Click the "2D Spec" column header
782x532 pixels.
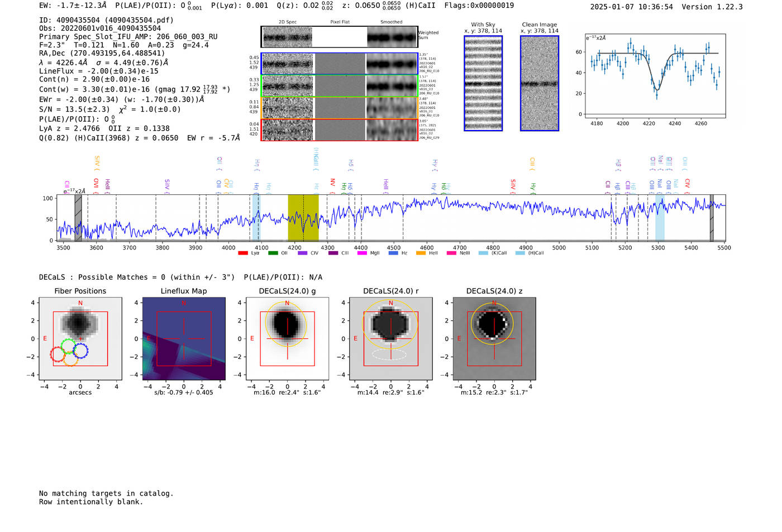pyautogui.click(x=288, y=22)
